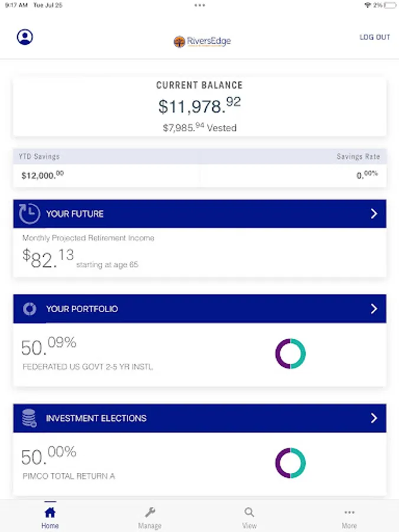Click the Your Portfolio header text

[x=82, y=309]
